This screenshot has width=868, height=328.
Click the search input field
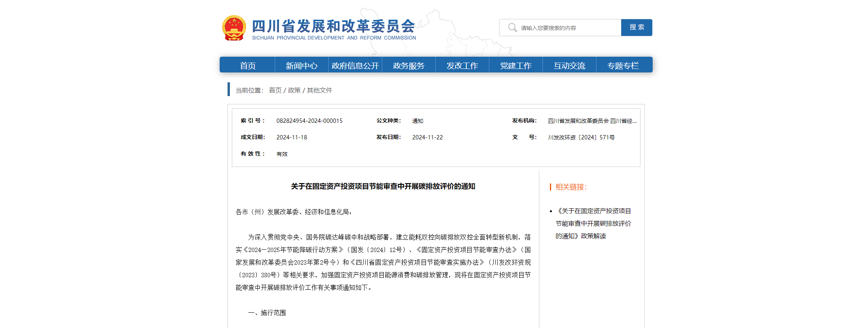tap(567, 28)
